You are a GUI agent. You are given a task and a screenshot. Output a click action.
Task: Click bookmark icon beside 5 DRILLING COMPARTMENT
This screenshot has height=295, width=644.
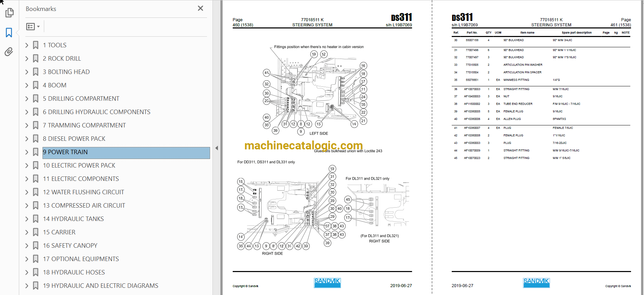pos(36,99)
